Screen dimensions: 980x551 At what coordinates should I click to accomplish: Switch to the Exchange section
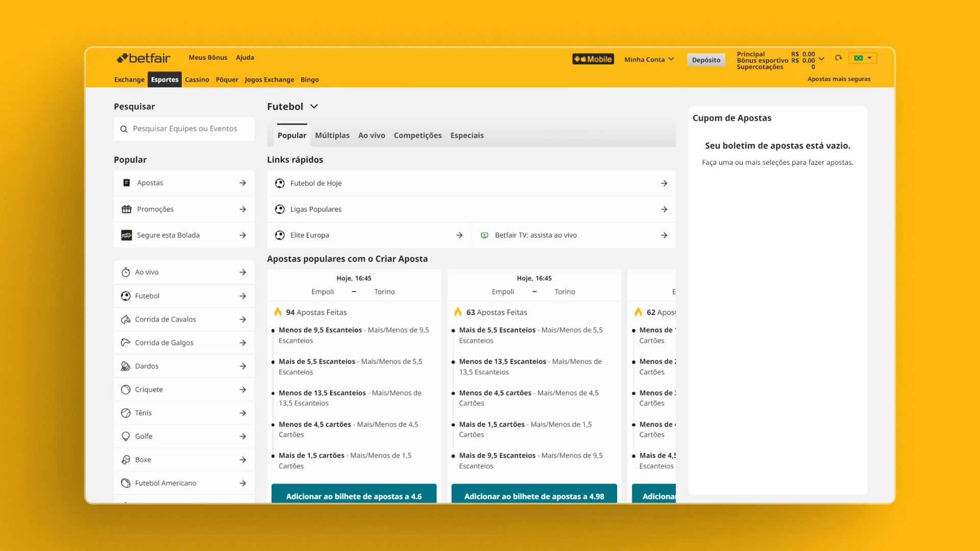(x=129, y=80)
